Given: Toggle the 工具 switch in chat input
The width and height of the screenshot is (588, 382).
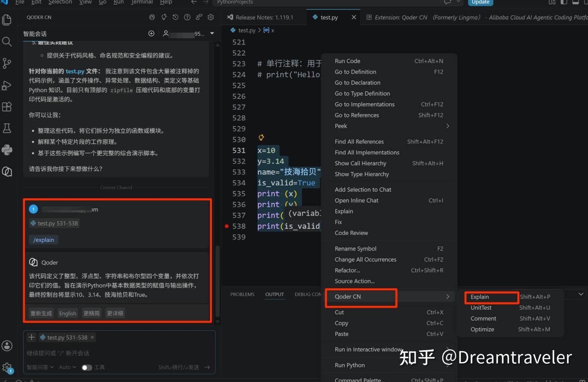Looking at the screenshot, I should pos(87,367).
